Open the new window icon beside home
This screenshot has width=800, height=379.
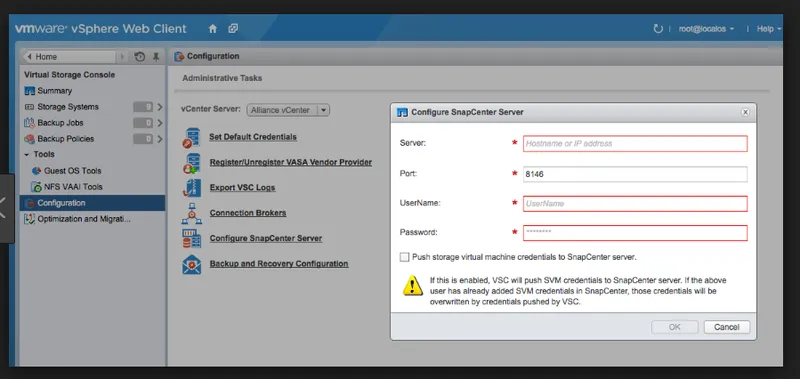tap(233, 29)
